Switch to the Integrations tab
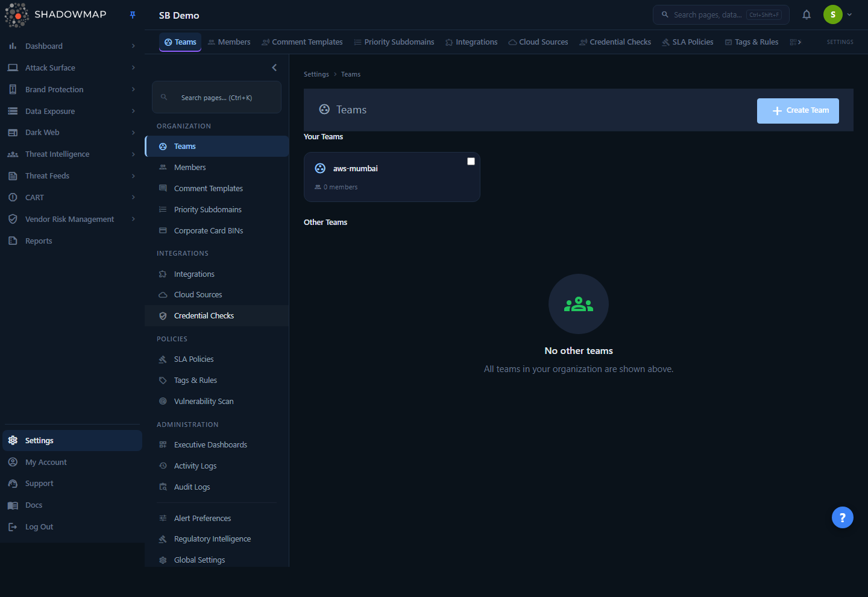This screenshot has height=597, width=868. [471, 42]
